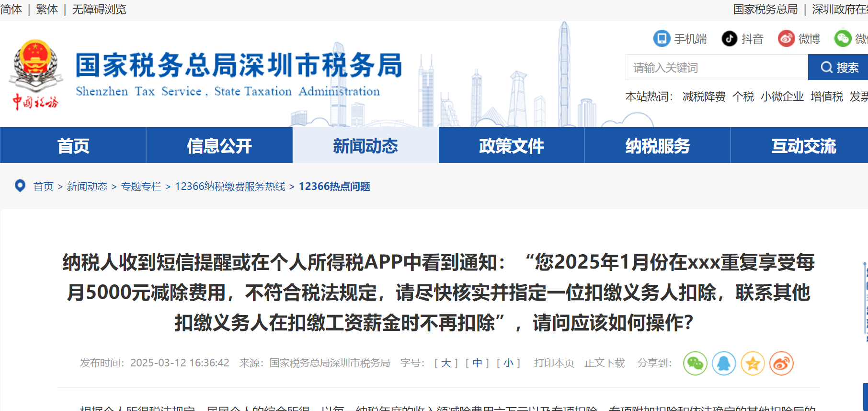
Task: Set font size to 小
Action: pos(508,363)
